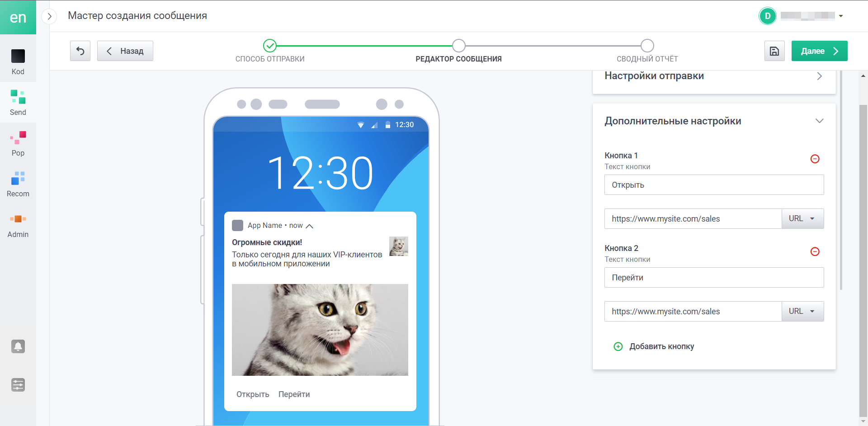Open the Кнопка 1 URL type dropdown

point(802,218)
